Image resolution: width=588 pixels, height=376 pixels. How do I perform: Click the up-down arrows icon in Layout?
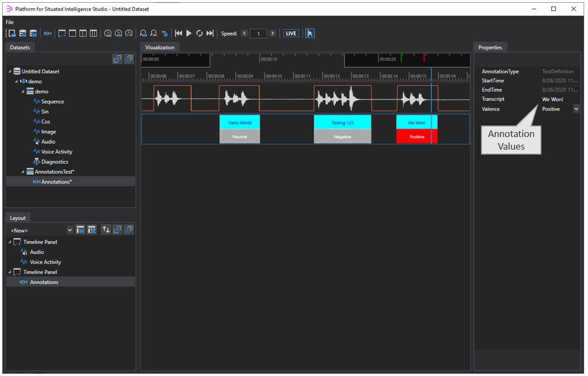coord(106,230)
